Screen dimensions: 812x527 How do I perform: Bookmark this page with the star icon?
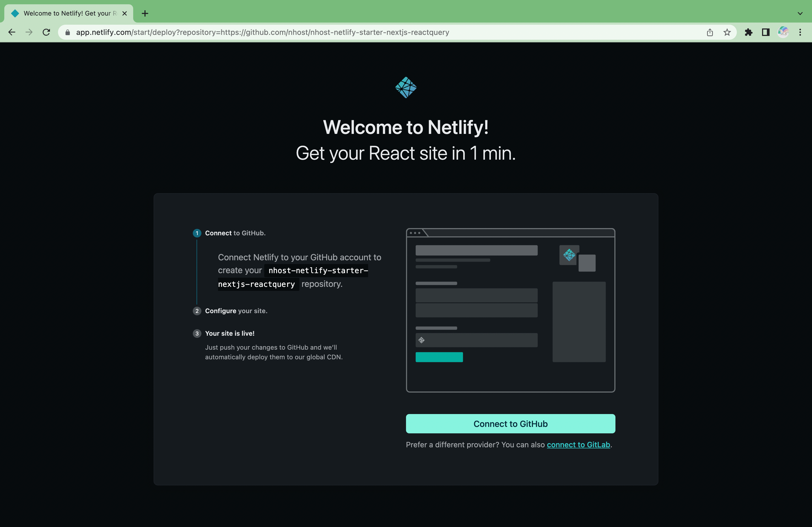click(x=727, y=32)
